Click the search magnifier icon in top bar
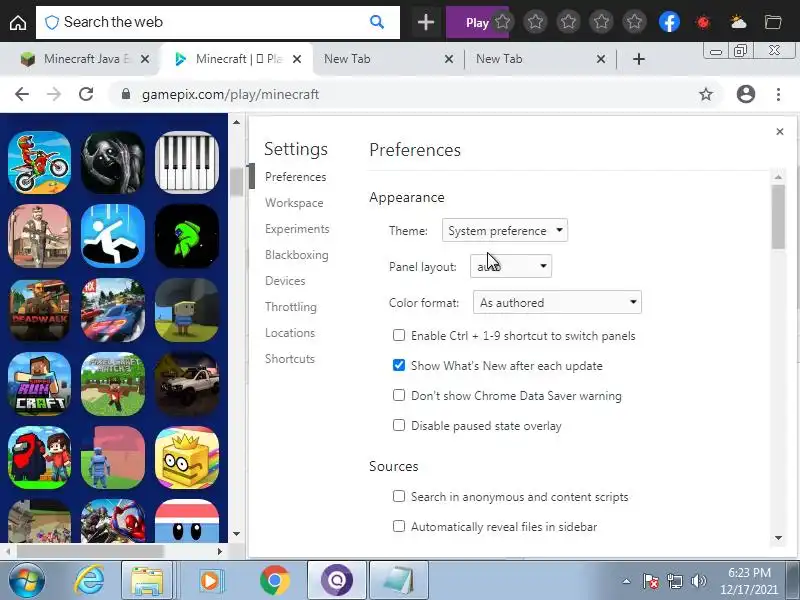 [377, 22]
